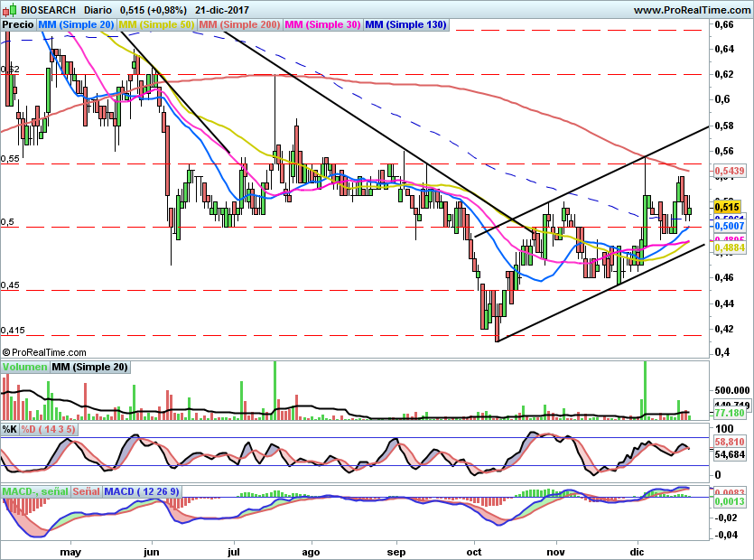754x560 pixels.
Task: Click the -0,04 MACD axis label
Action: click(x=727, y=535)
